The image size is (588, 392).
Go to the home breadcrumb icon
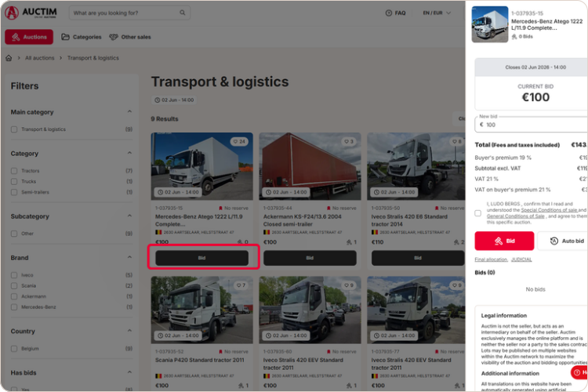(9, 58)
